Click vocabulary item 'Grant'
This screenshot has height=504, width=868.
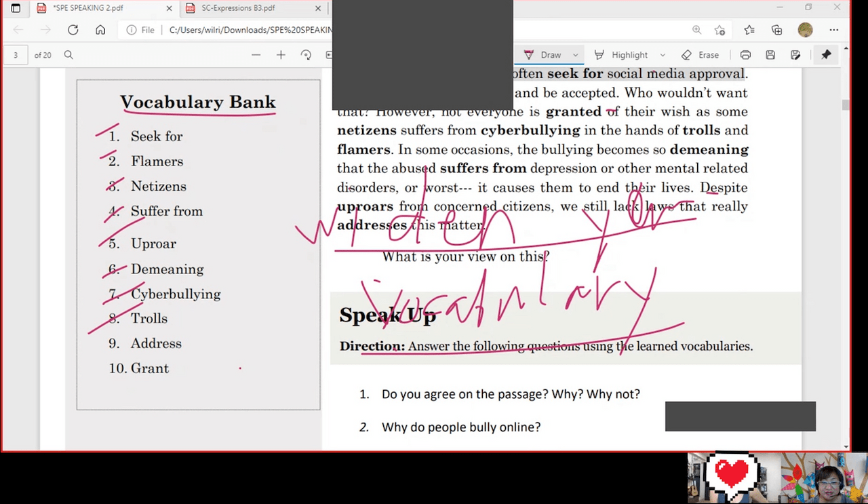tap(150, 369)
